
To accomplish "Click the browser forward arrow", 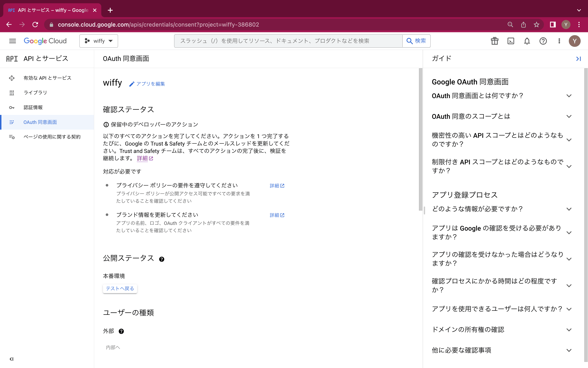I will click(22, 25).
